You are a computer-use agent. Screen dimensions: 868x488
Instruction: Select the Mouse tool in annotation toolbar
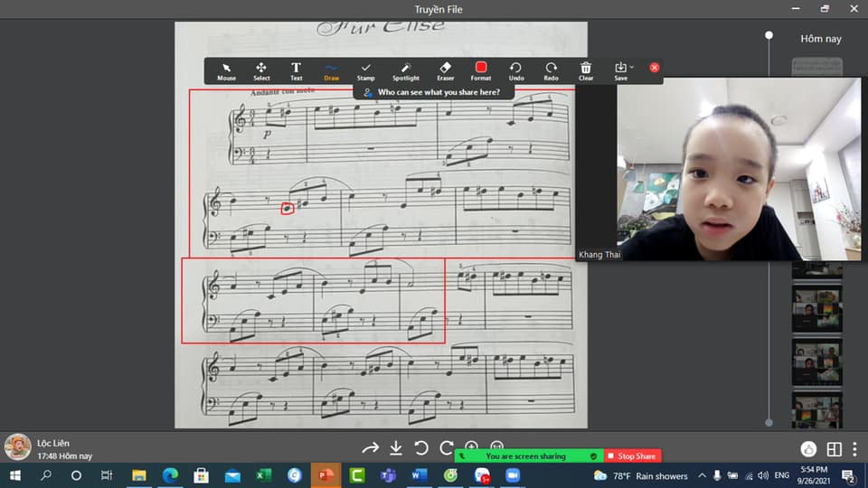[x=226, y=70]
